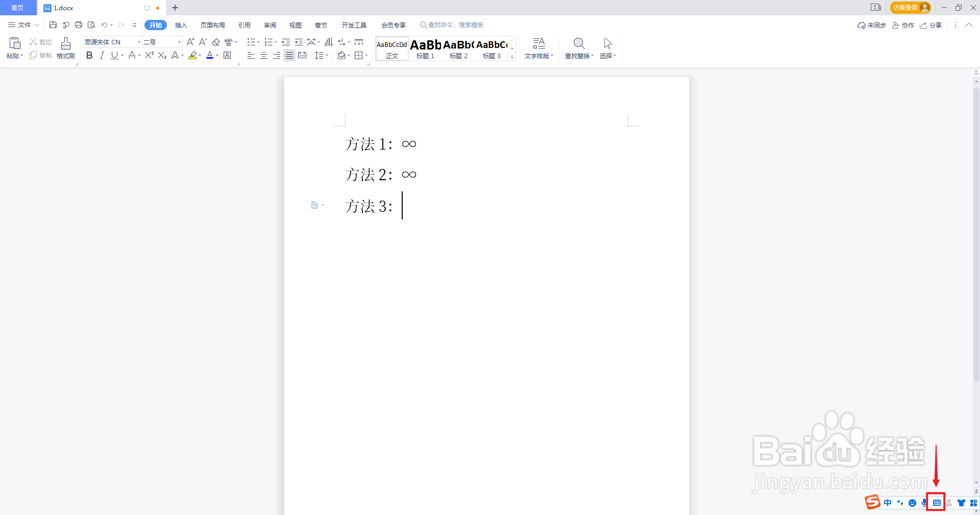This screenshot has width=980, height=515.
Task: Click the Select cursor icon
Action: pyautogui.click(x=607, y=43)
